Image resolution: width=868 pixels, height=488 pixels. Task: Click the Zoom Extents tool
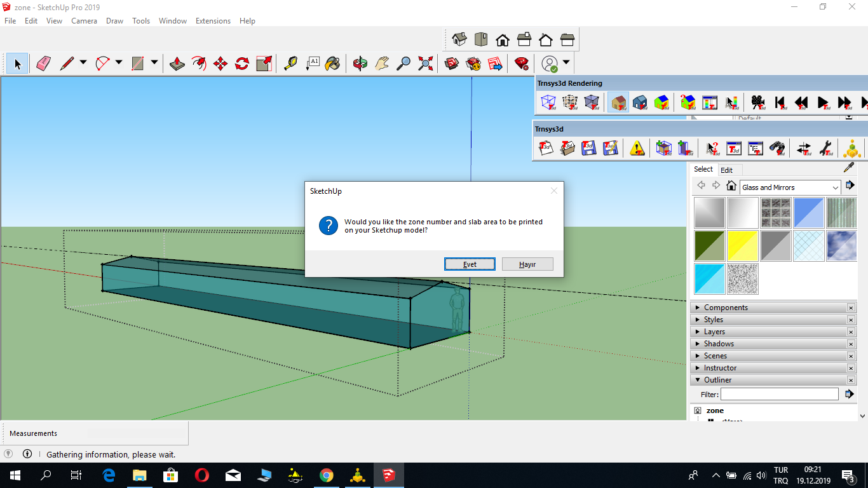tap(425, 64)
